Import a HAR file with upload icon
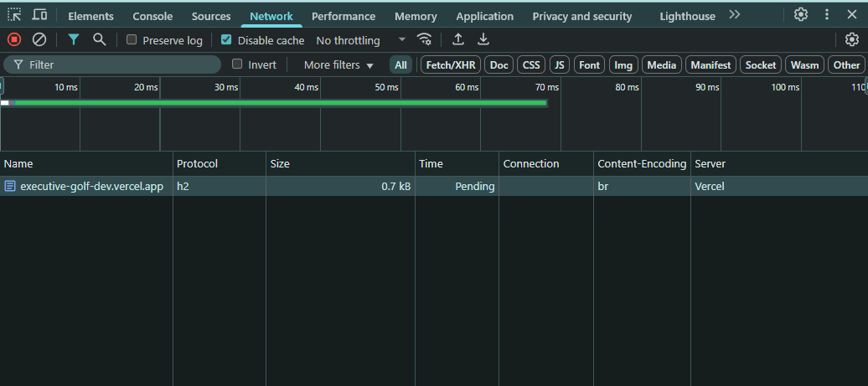 pos(457,40)
